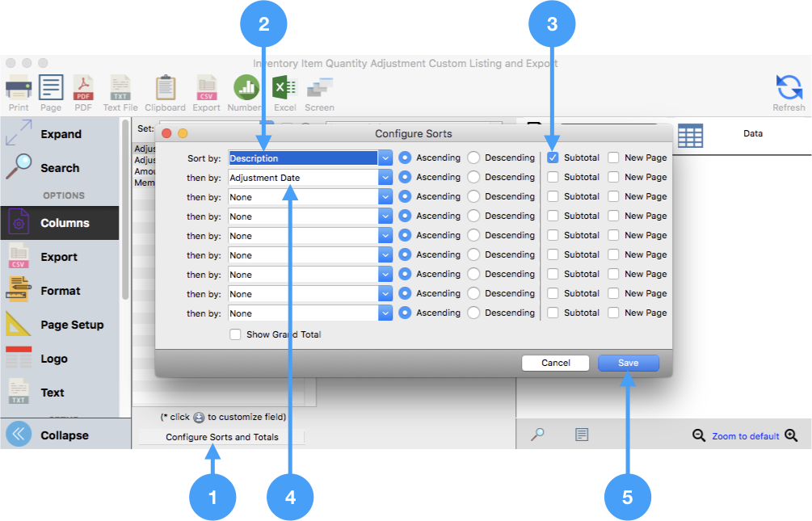
Task: Copy report using Clipboard icon
Action: click(166, 89)
